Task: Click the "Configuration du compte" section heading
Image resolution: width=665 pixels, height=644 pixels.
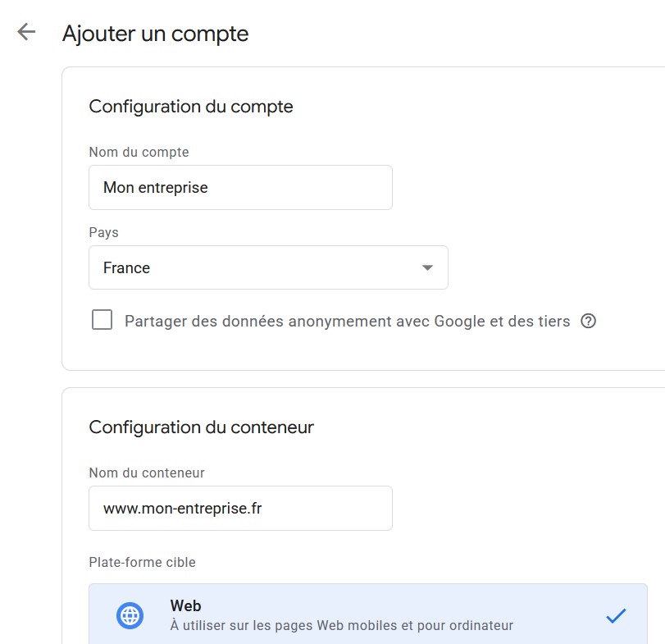Action: (191, 107)
